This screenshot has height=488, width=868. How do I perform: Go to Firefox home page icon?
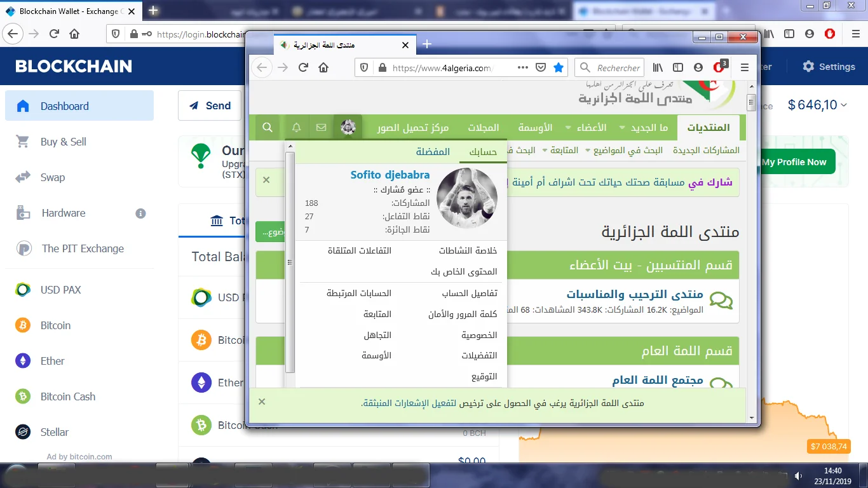tap(323, 68)
